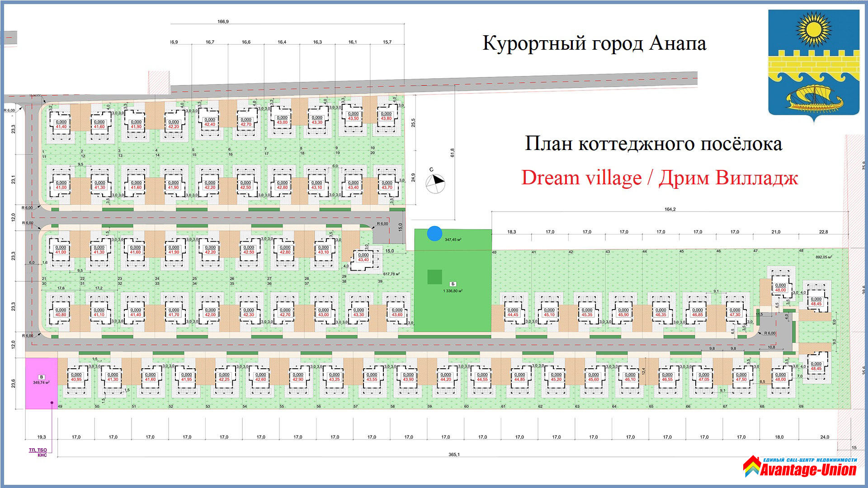Click the 365,1 total width dimension
Viewport: 868px width, 488px height.
coord(454,455)
